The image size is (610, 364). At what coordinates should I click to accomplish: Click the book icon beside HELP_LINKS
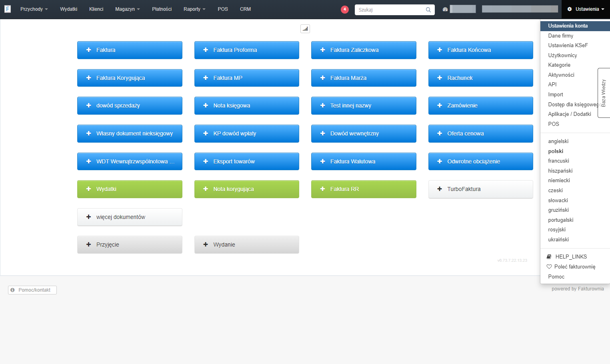(x=549, y=257)
